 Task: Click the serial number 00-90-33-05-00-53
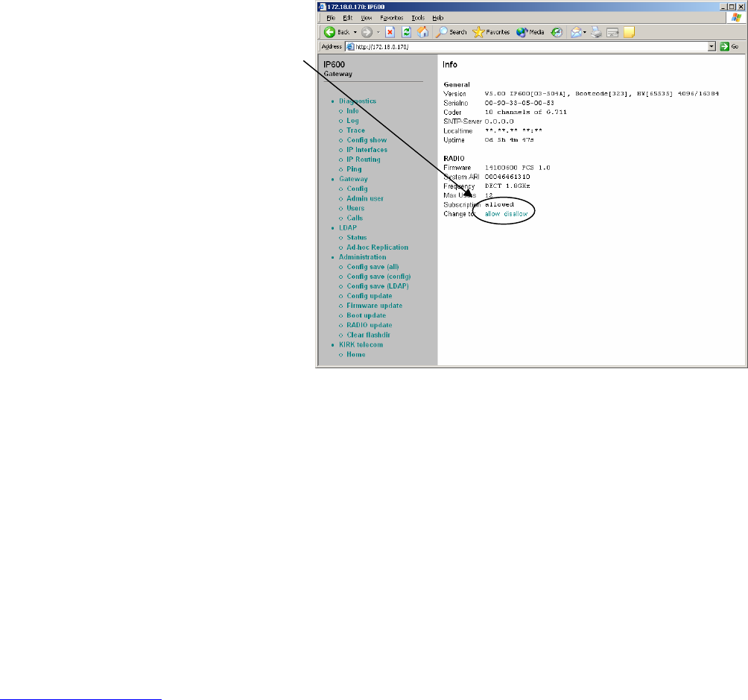click(519, 103)
